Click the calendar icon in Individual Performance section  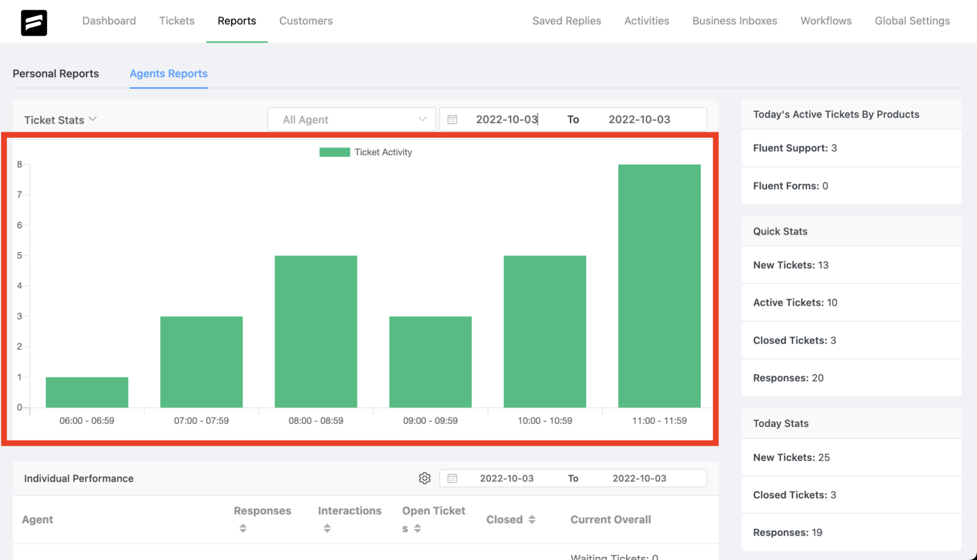click(x=453, y=478)
